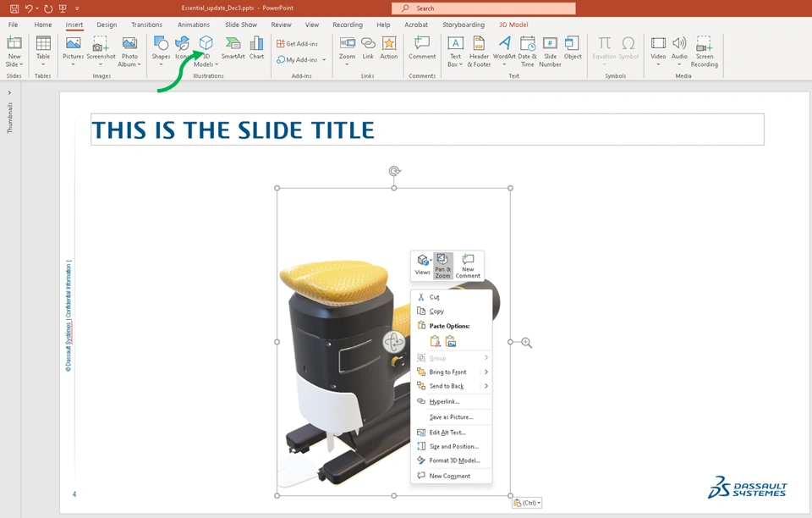Paste with keep source formatting option
Image resolution: width=812 pixels, height=518 pixels.
[x=435, y=341]
